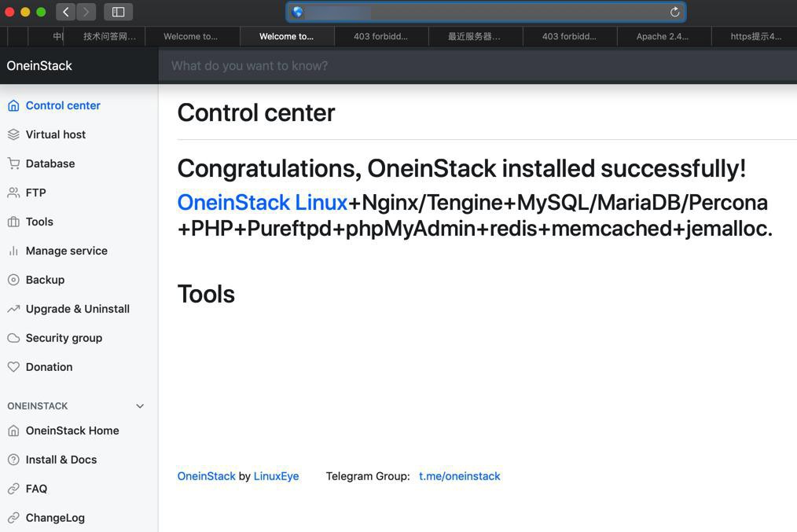This screenshot has height=532, width=797.
Task: Go back using the browser back arrow
Action: point(66,12)
